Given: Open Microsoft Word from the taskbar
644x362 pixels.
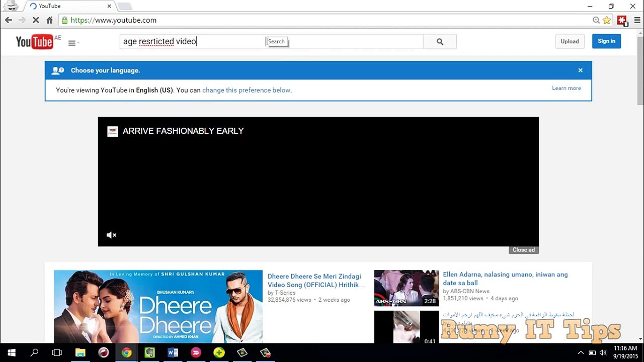Looking at the screenshot, I should pos(173,352).
